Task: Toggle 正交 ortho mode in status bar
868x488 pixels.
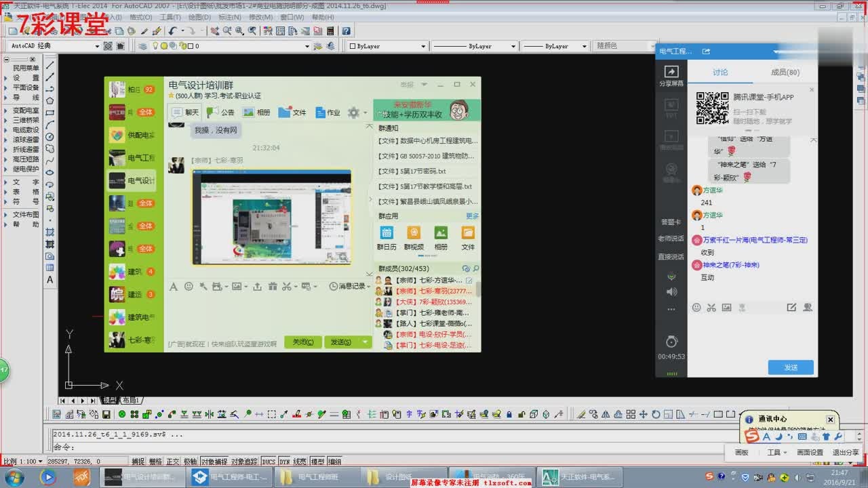Action: click(173, 462)
